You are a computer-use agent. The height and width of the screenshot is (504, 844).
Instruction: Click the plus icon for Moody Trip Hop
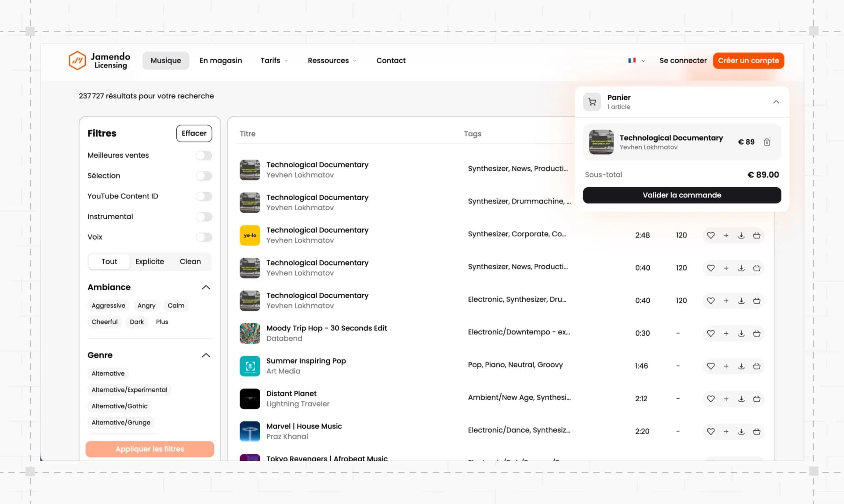click(726, 333)
